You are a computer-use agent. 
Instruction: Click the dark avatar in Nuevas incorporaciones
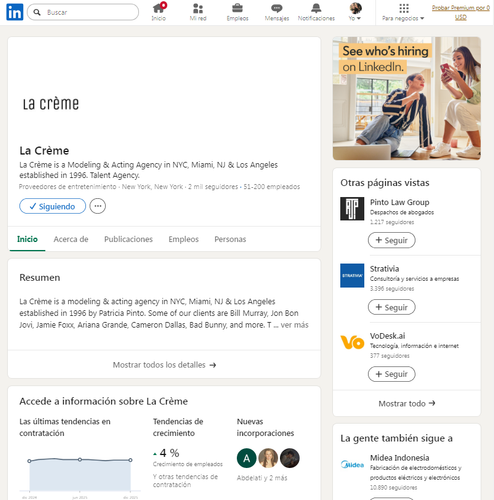290,458
